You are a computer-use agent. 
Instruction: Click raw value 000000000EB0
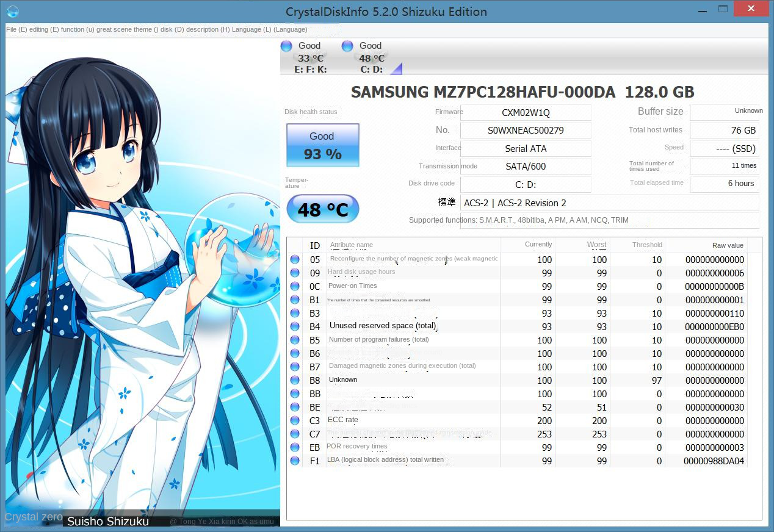click(x=714, y=327)
